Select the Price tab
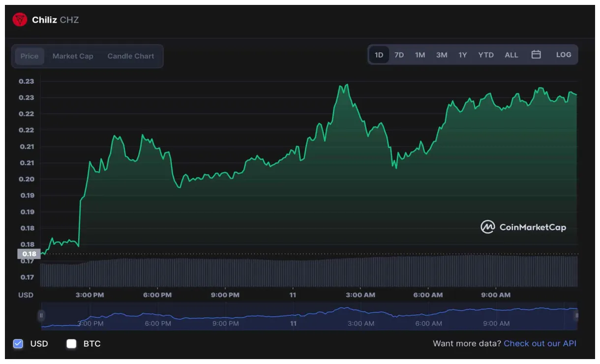600x364 pixels. 29,56
